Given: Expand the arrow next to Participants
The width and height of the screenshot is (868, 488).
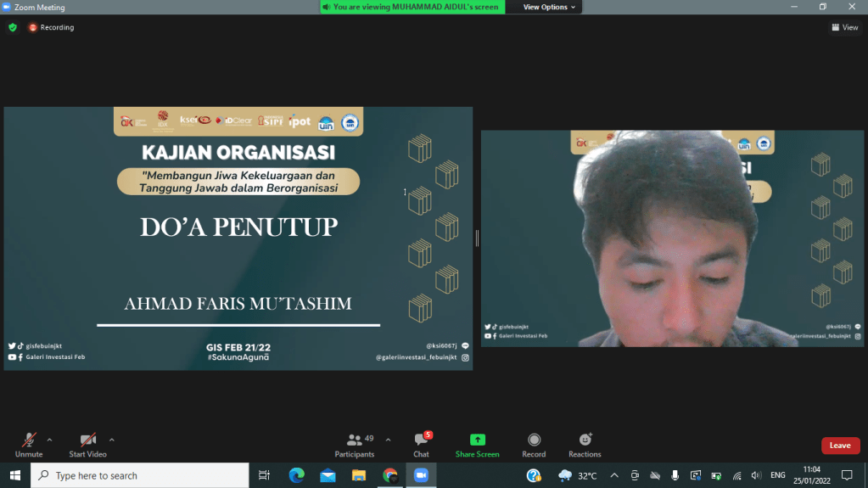Looking at the screenshot, I should click(x=388, y=440).
